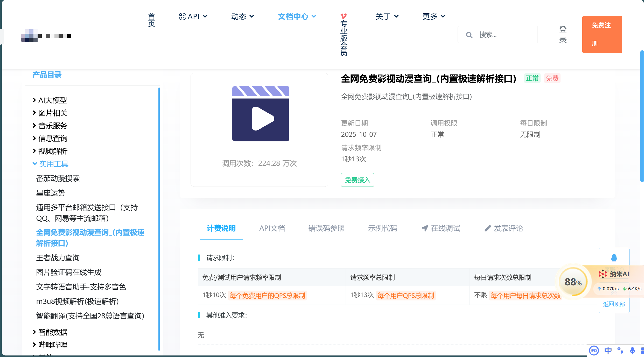
Task: Expand the AI大模型 category
Action: click(x=50, y=100)
